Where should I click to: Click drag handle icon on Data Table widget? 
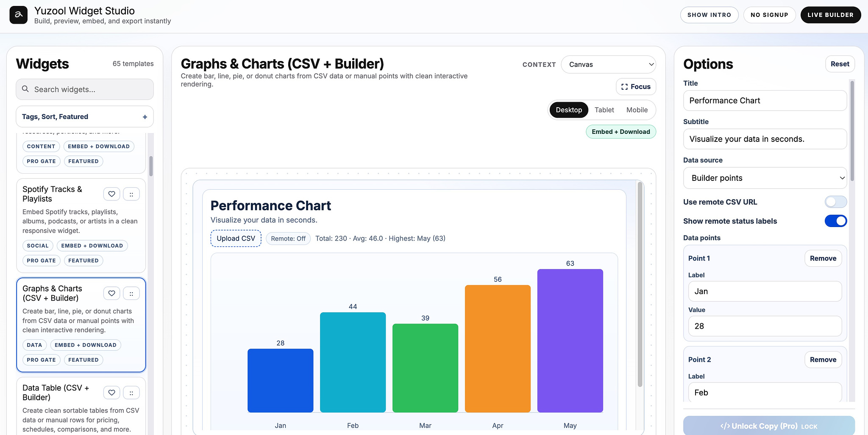pos(131,393)
